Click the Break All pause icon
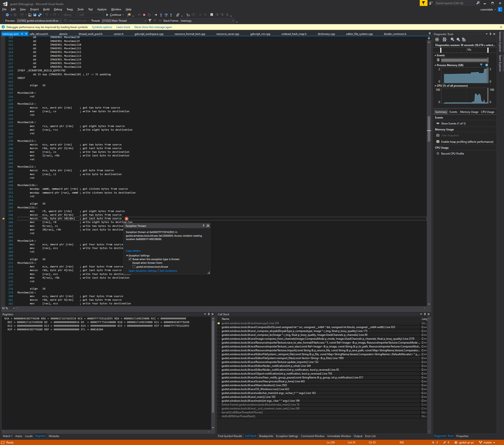This screenshot has width=504, height=445. pyautogui.click(x=139, y=15)
